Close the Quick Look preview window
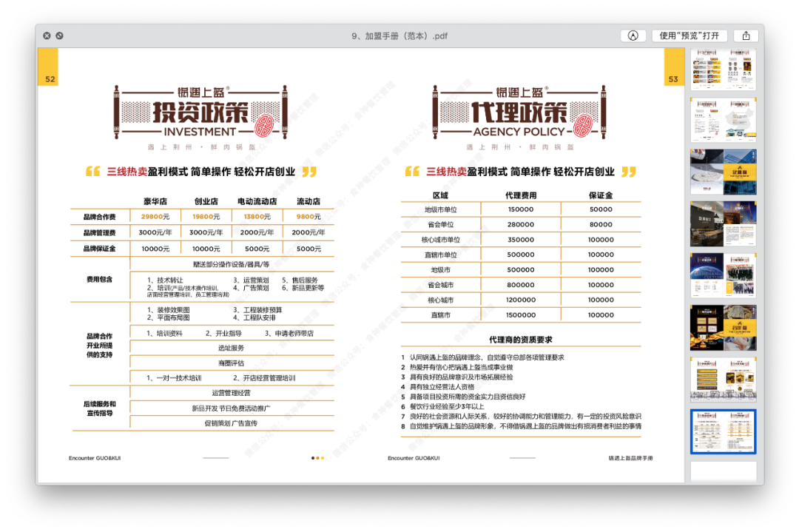799x532 pixels. [47, 36]
